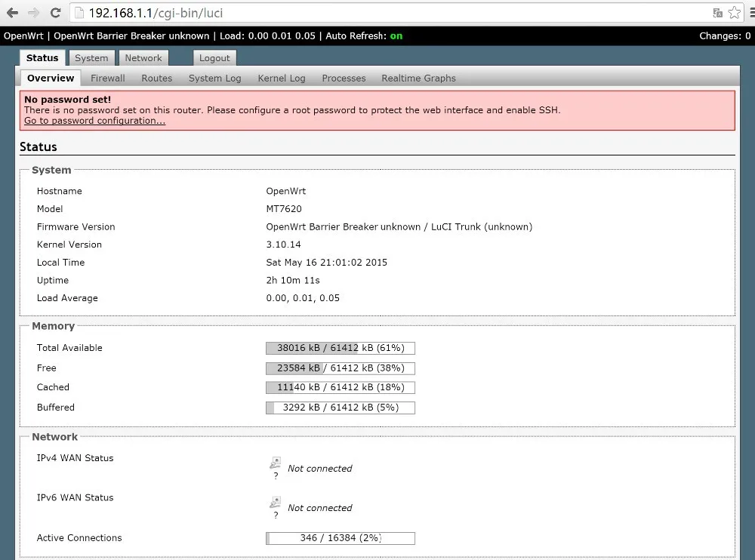
Task: Click the browser forward arrow
Action: coord(34,13)
